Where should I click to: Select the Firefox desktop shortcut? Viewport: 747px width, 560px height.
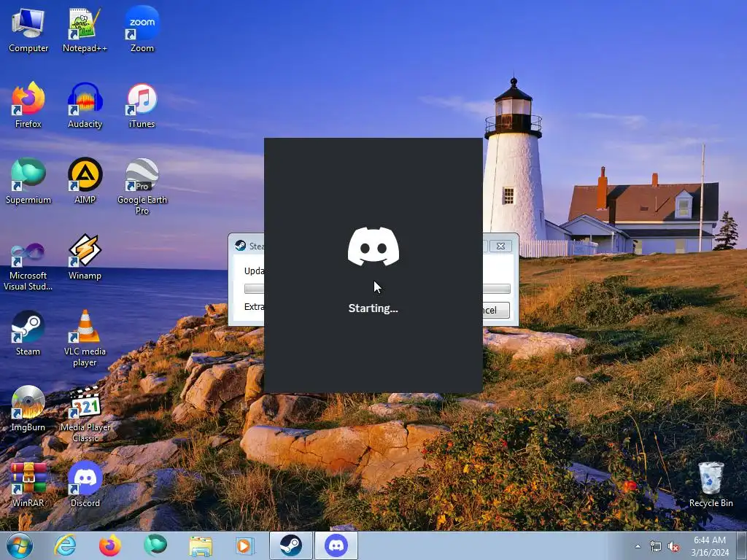(x=28, y=106)
